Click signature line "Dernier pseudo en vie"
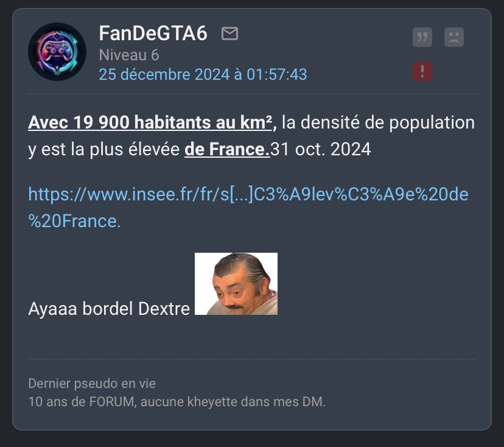The width and height of the screenshot is (504, 447). [x=92, y=383]
